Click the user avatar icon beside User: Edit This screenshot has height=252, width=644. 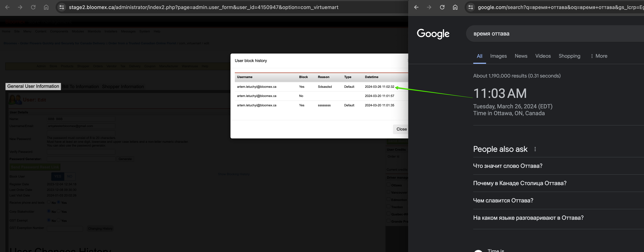pos(15,100)
